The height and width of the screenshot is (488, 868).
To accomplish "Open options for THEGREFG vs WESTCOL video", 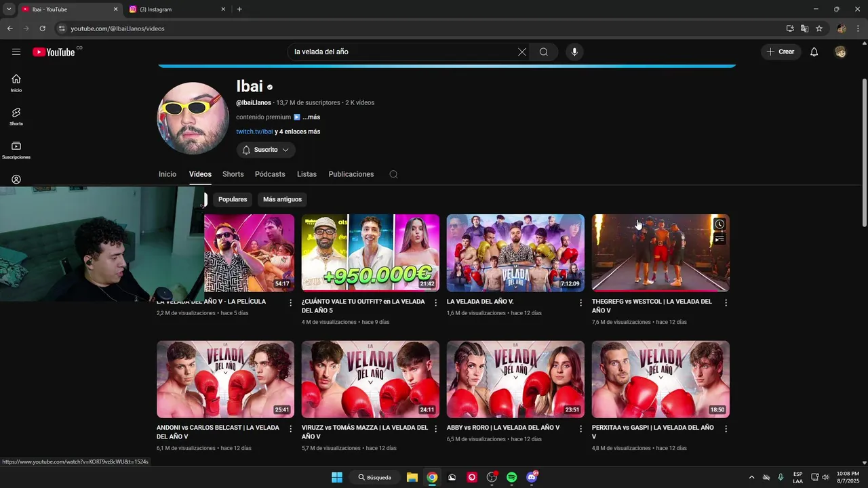I will (x=726, y=302).
